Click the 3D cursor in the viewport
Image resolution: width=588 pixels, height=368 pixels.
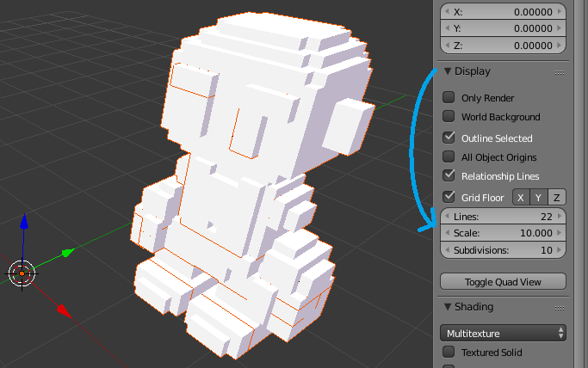coord(22,273)
